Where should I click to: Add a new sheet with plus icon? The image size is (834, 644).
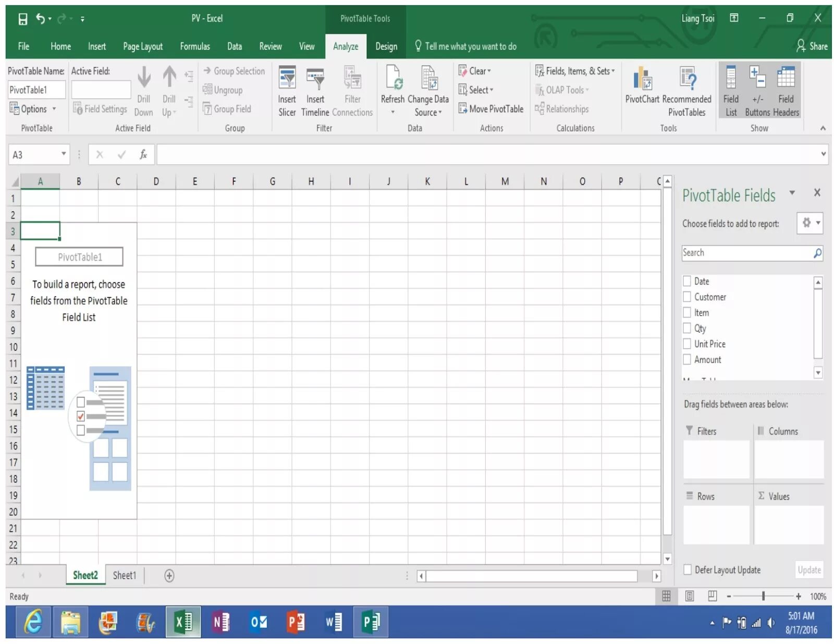pyautogui.click(x=169, y=576)
